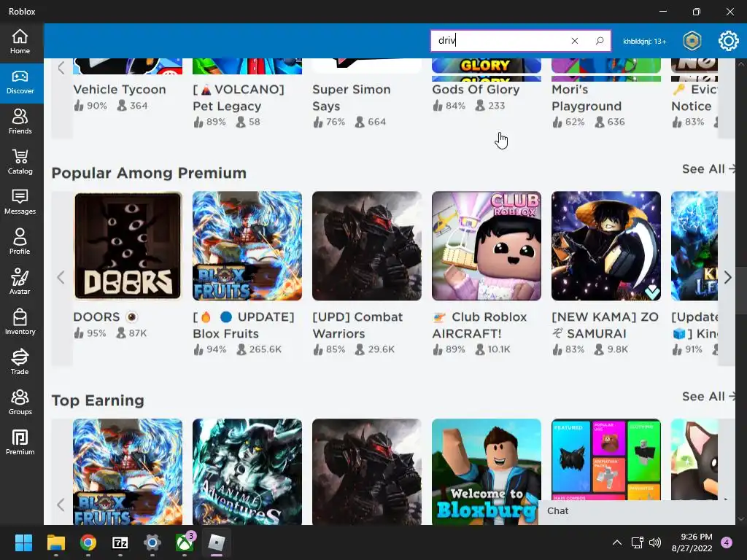This screenshot has height=560, width=747.
Task: Open the Robux hexagon icon
Action: tap(692, 41)
